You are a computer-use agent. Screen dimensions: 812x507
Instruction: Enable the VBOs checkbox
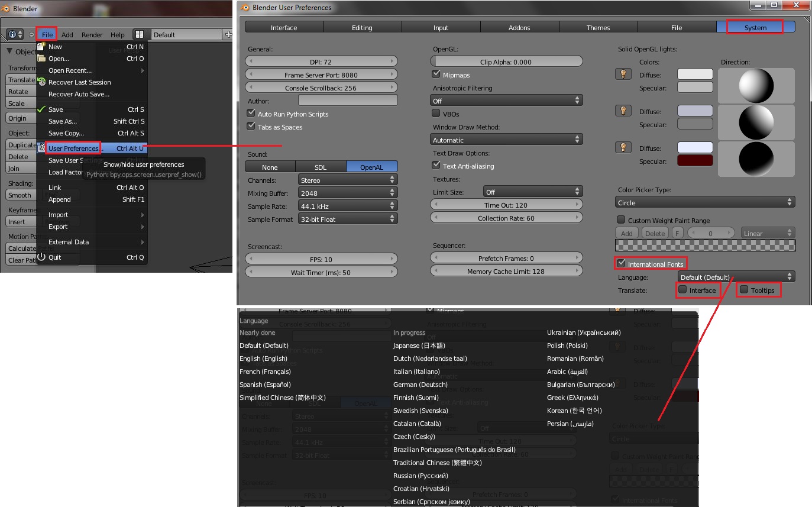[436, 114]
